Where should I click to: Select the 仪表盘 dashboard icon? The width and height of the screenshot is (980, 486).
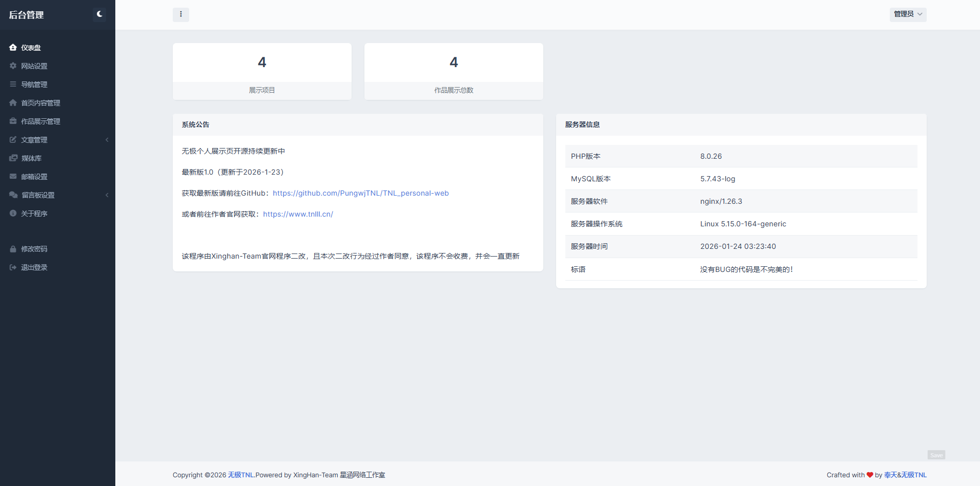(x=13, y=47)
